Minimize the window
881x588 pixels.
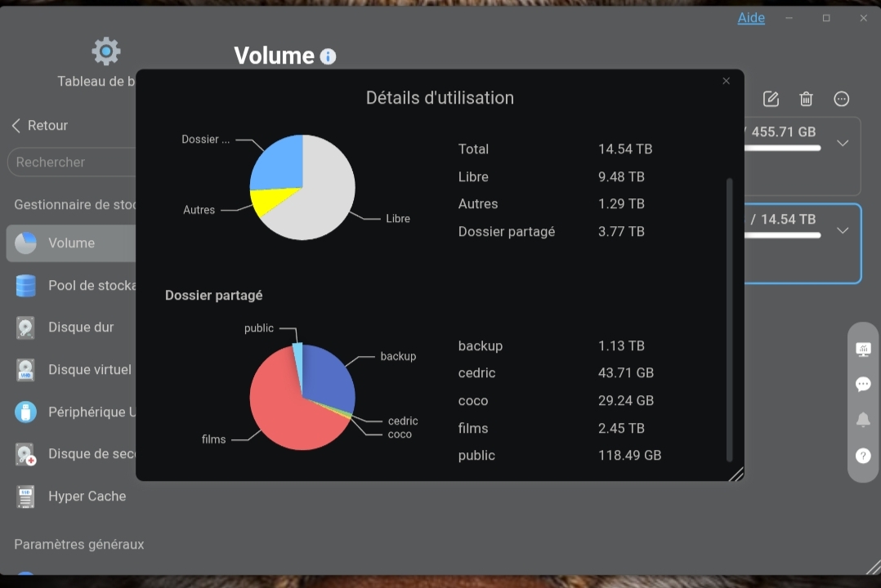(789, 18)
